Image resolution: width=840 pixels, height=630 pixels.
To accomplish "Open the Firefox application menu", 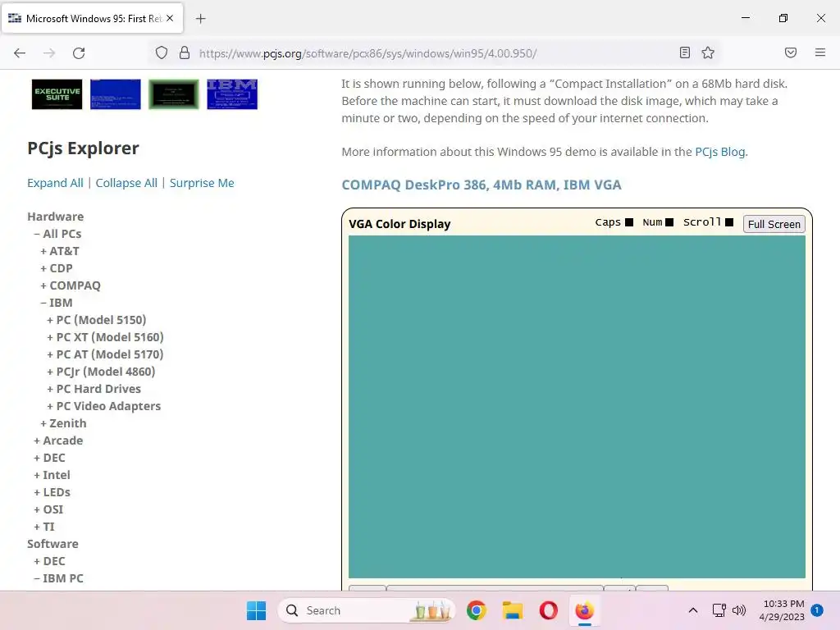I will click(819, 52).
